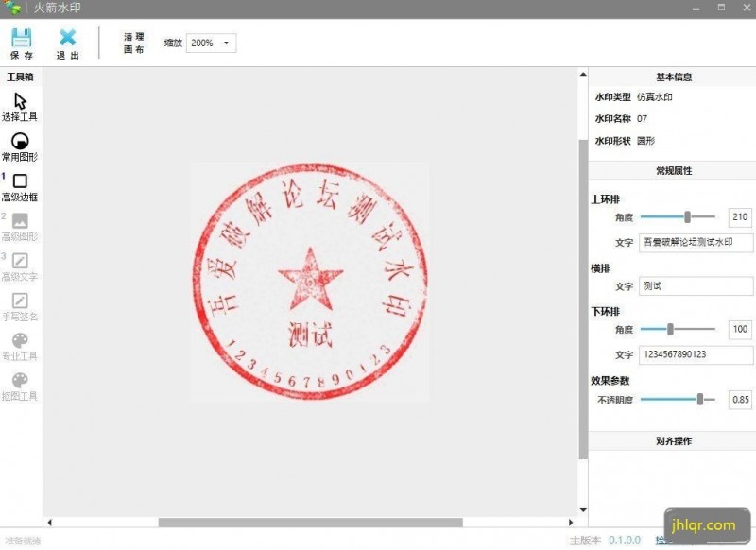Open the 专业工具 professional tools palette
This screenshot has width=756, height=550.
click(19, 342)
